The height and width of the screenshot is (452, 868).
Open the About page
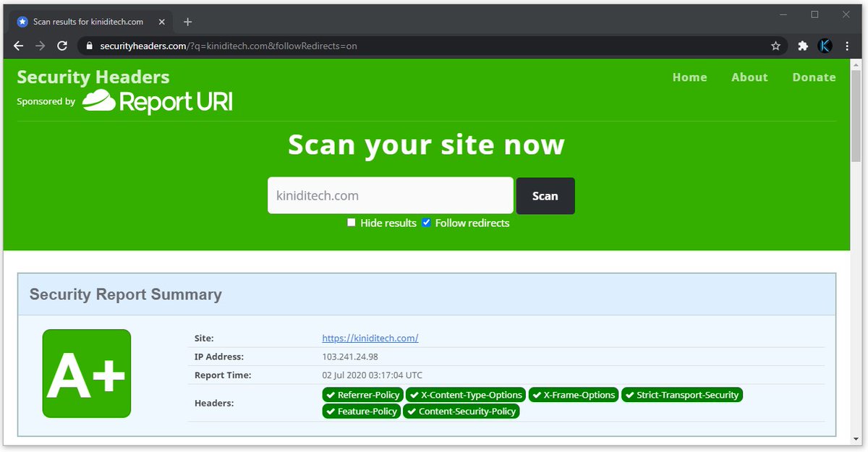coord(749,77)
